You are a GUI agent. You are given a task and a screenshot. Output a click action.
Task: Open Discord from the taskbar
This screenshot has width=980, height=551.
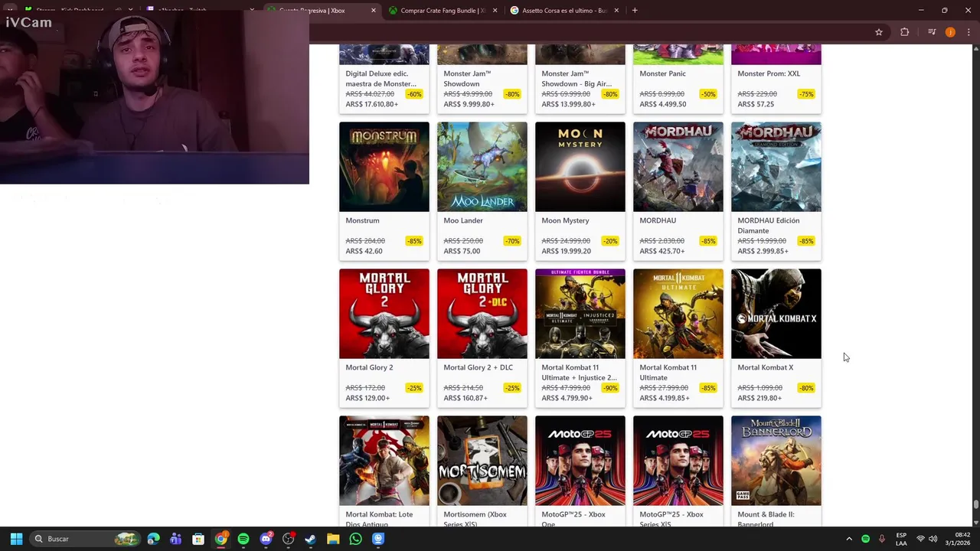[266, 539]
